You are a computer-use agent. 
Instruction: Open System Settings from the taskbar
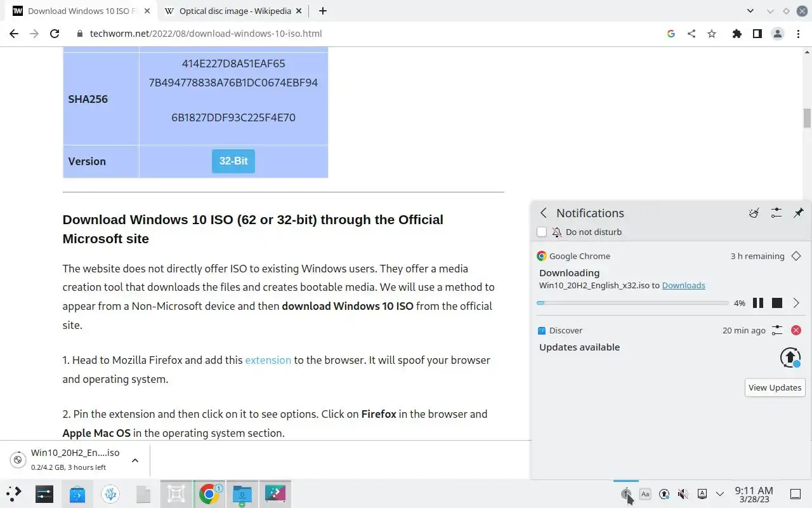(44, 493)
